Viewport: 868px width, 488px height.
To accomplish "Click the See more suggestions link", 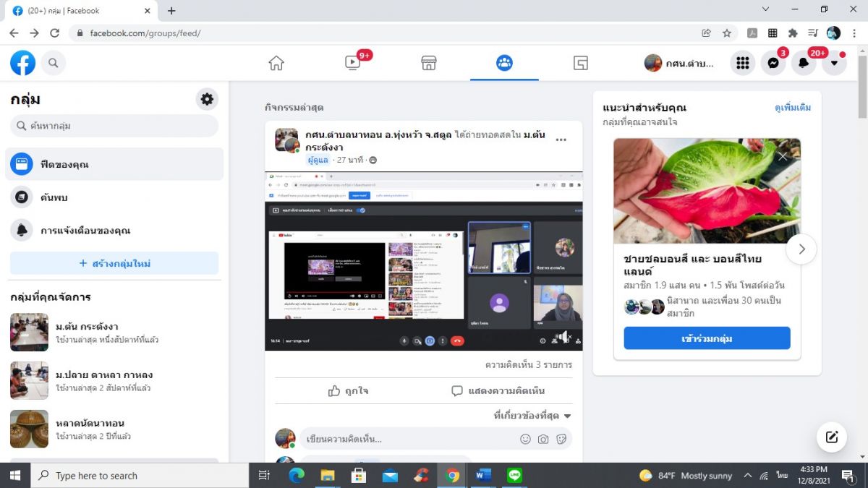I will pos(792,108).
